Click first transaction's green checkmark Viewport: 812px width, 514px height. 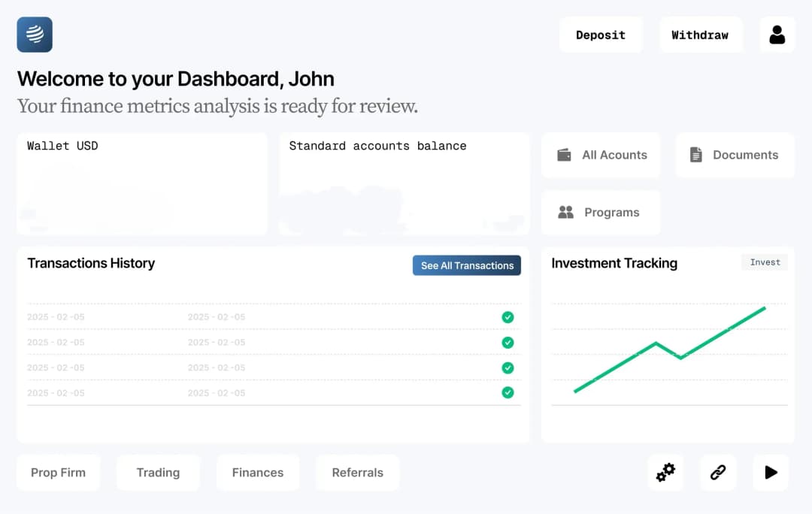[507, 317]
